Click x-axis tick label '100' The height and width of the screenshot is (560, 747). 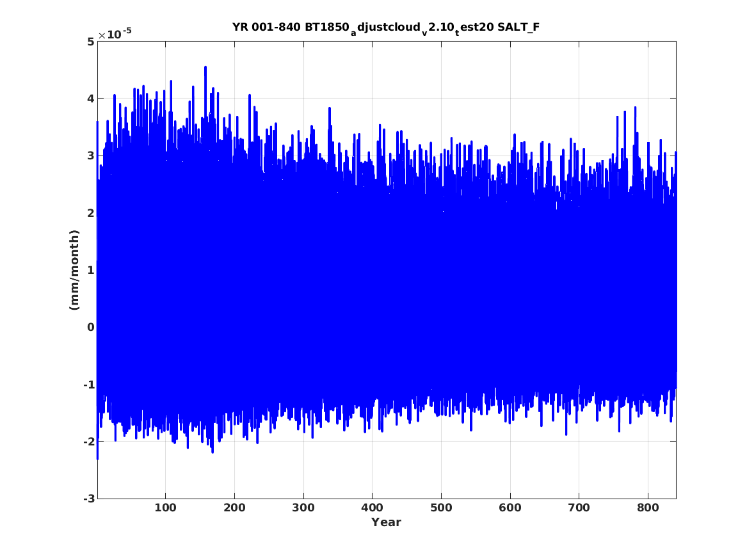(x=165, y=508)
